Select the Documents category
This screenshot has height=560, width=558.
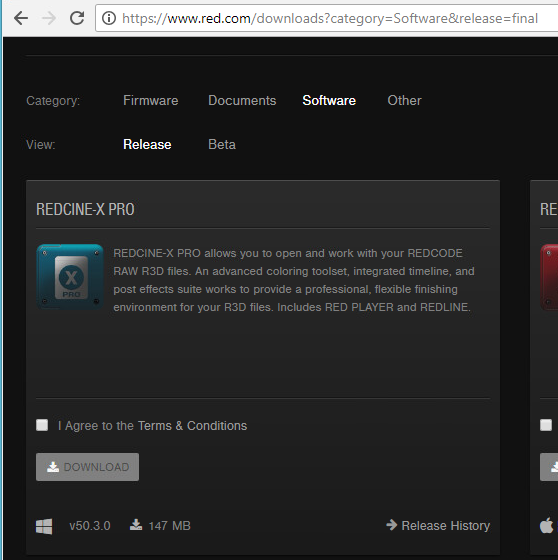point(242,100)
